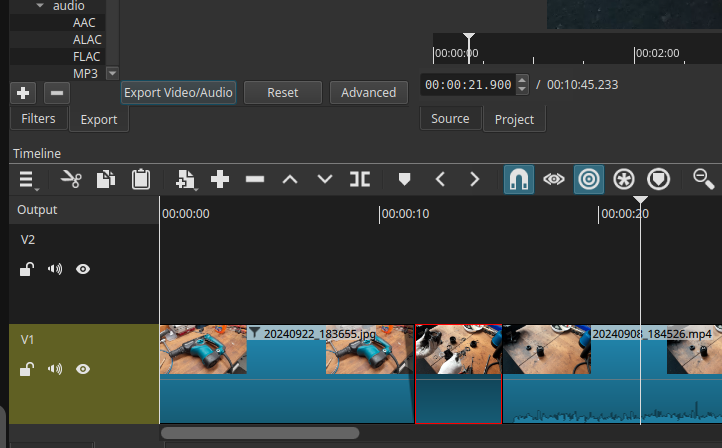Click the Cut (scissors) timeline tool
The image size is (722, 448).
click(70, 179)
